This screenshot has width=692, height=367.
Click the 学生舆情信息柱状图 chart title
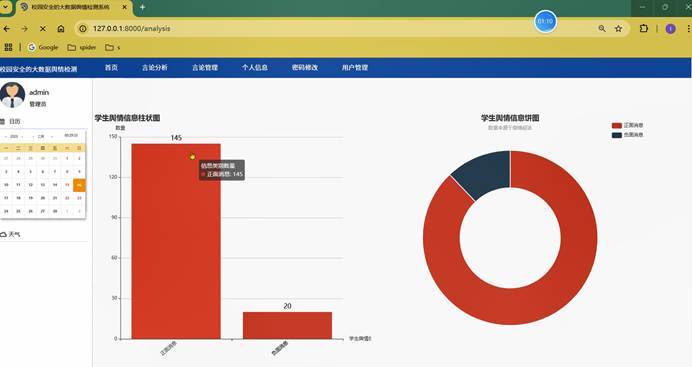tap(127, 118)
